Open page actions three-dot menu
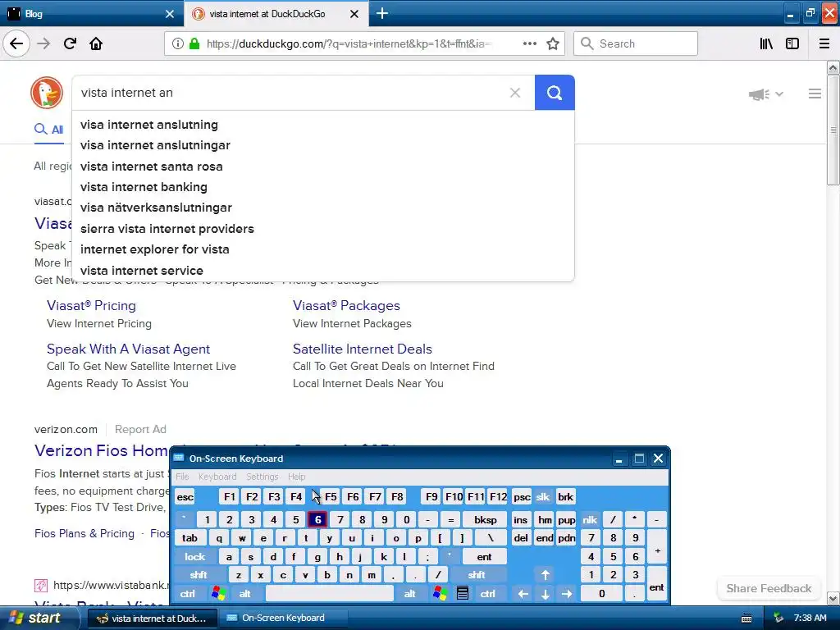 coord(530,43)
